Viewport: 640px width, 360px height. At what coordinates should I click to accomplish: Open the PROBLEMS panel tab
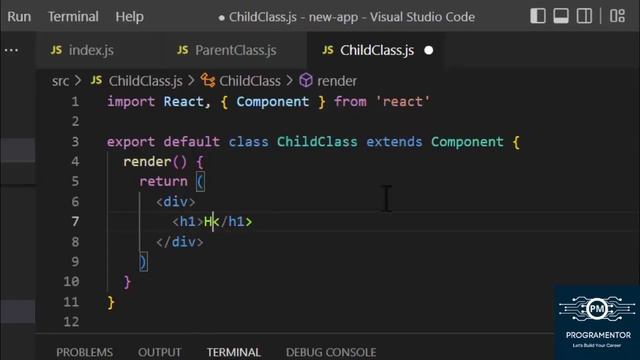click(x=84, y=352)
